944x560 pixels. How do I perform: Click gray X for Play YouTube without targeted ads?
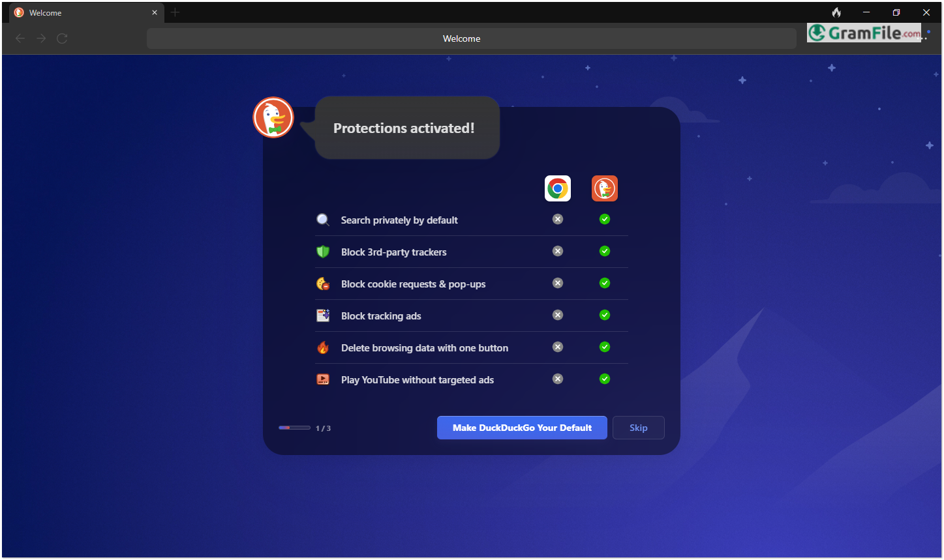[x=558, y=379]
